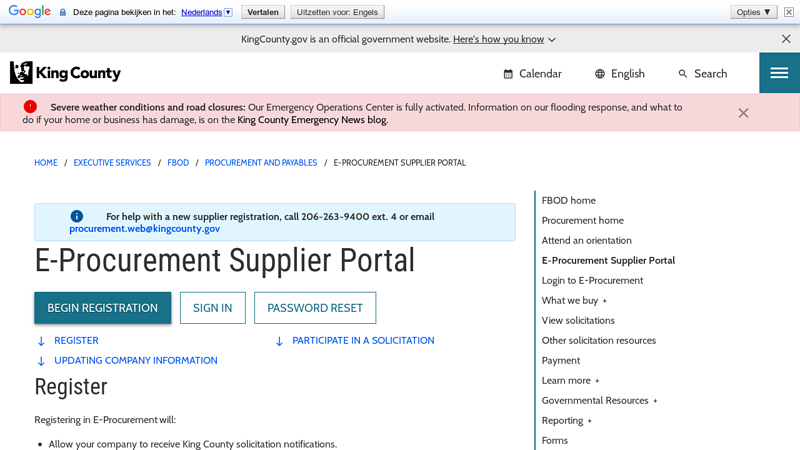Open FBOD home in side menu

point(568,201)
